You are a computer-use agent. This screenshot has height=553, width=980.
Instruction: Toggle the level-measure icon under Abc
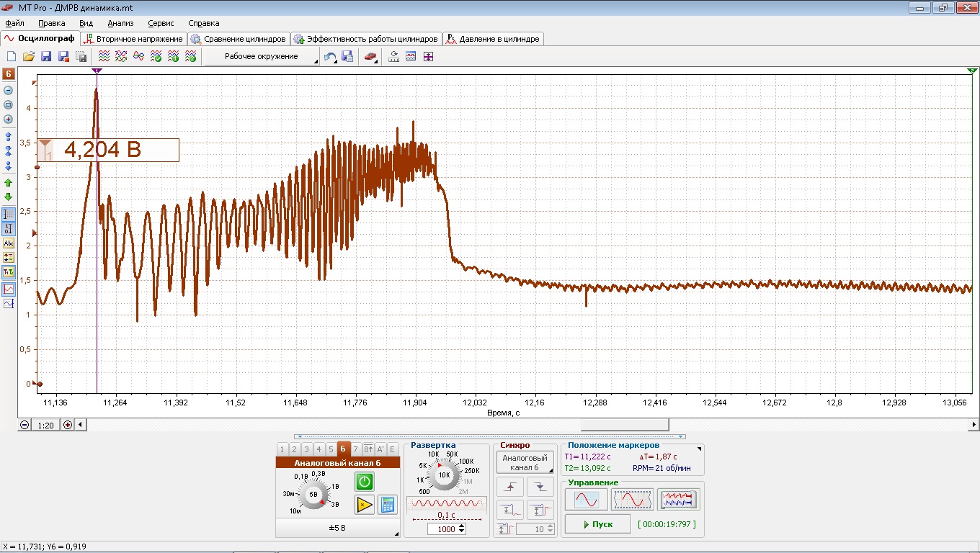click(x=9, y=258)
